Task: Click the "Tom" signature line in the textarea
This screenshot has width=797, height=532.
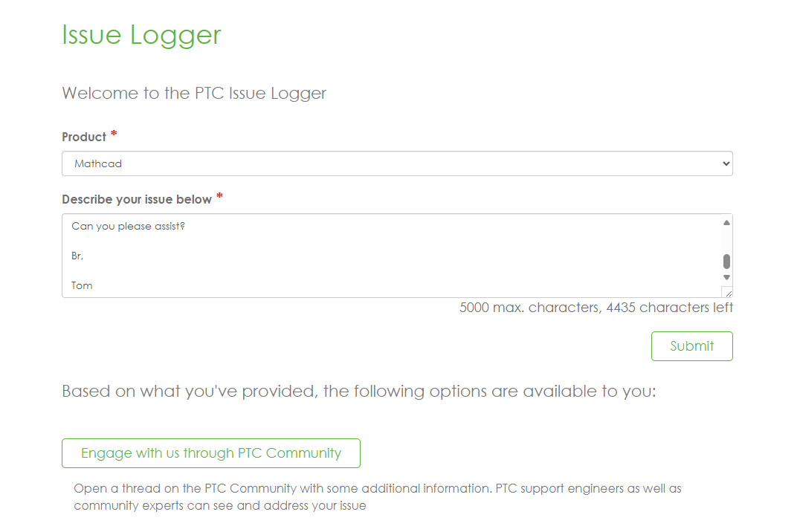Action: [83, 285]
